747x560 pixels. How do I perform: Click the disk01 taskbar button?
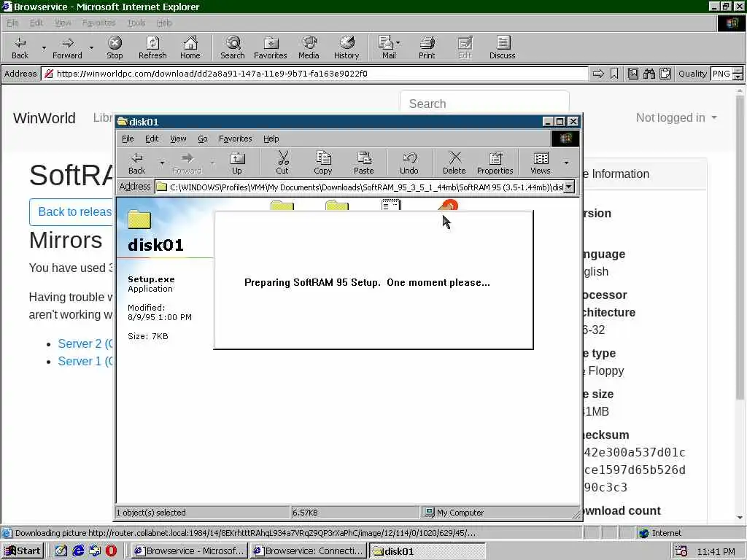click(x=427, y=551)
